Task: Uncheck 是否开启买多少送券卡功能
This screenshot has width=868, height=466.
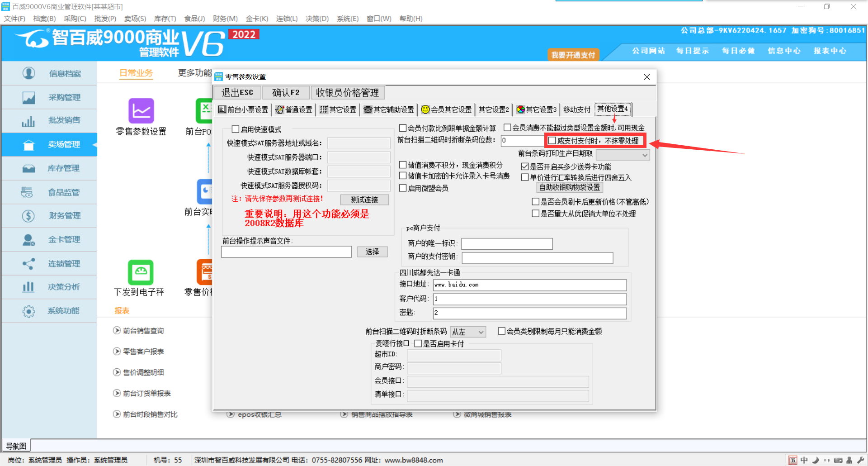Action: 525,166
